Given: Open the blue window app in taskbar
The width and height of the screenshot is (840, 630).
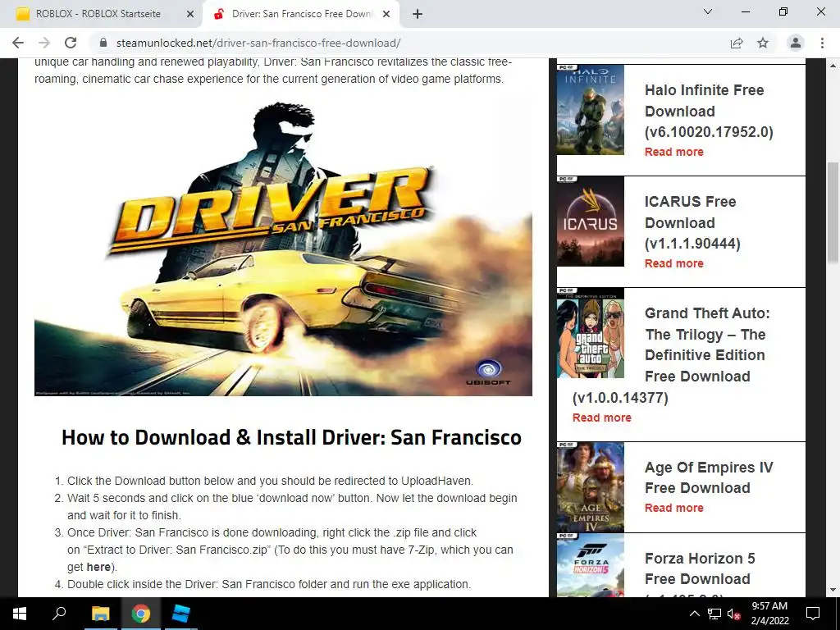Looking at the screenshot, I should pyautogui.click(x=181, y=614).
